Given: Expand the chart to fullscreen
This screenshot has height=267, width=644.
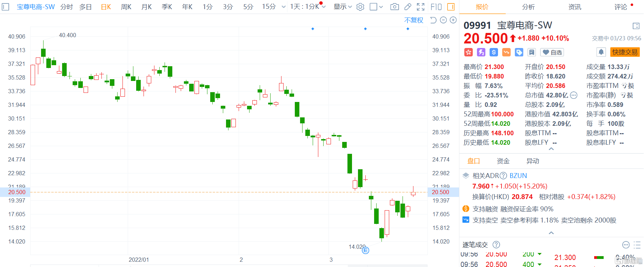Looking at the screenshot, I should [x=420, y=7].
